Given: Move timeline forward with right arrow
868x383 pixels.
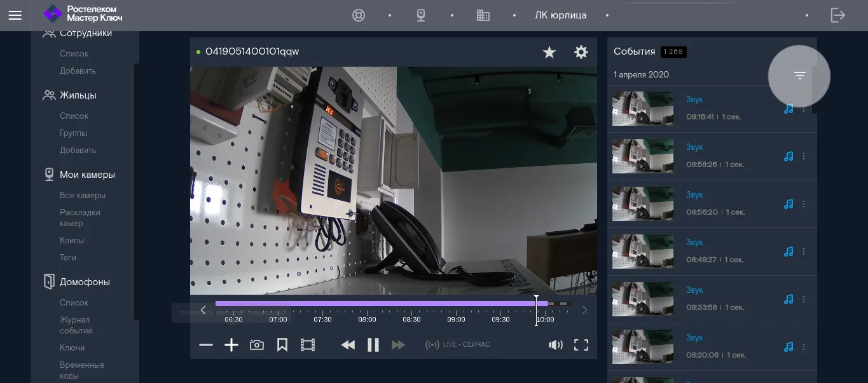Looking at the screenshot, I should pos(584,310).
